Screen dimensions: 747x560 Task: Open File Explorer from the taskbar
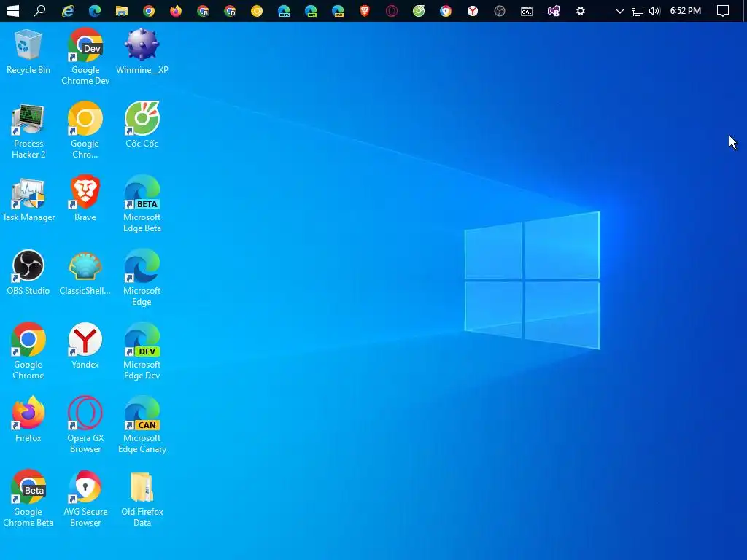pyautogui.click(x=122, y=10)
